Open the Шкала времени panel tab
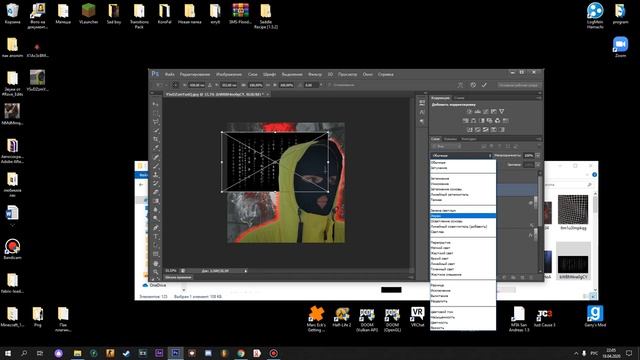The image size is (640, 360). coord(178,277)
